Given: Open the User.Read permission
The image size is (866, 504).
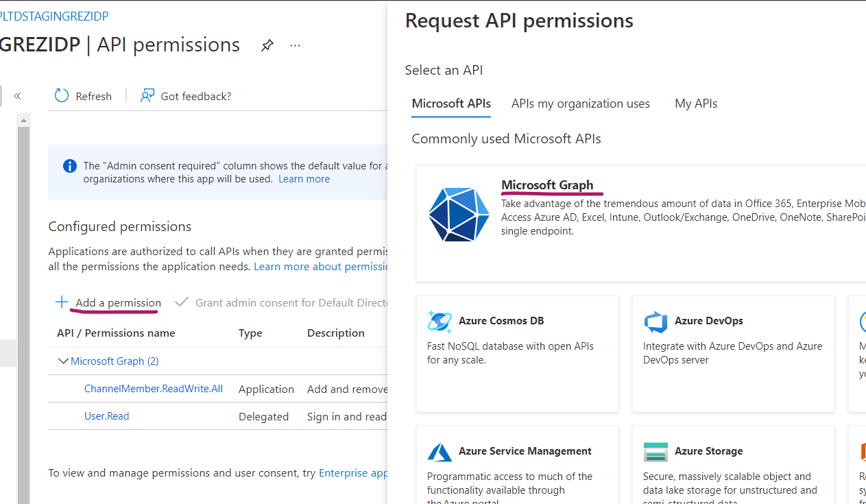Looking at the screenshot, I should point(106,416).
